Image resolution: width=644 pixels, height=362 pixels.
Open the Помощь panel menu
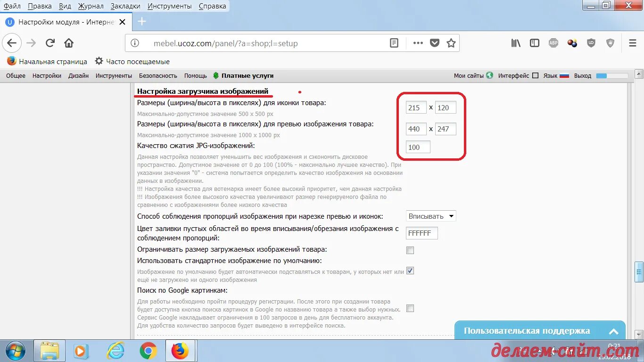(x=196, y=75)
